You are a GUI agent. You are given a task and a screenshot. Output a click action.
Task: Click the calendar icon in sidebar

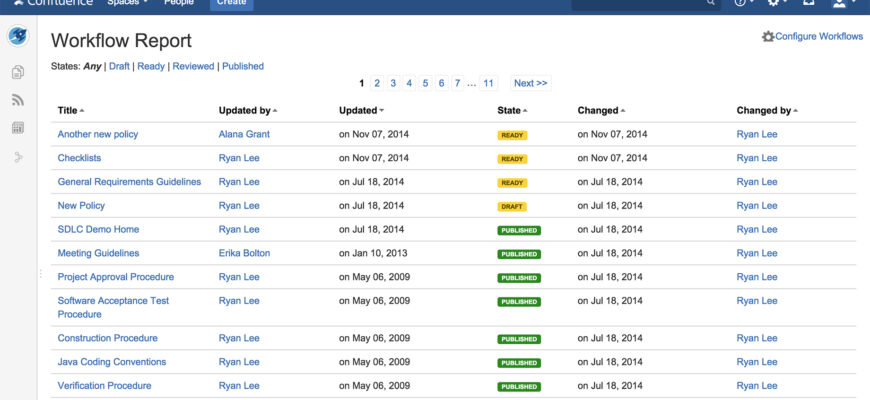point(18,128)
